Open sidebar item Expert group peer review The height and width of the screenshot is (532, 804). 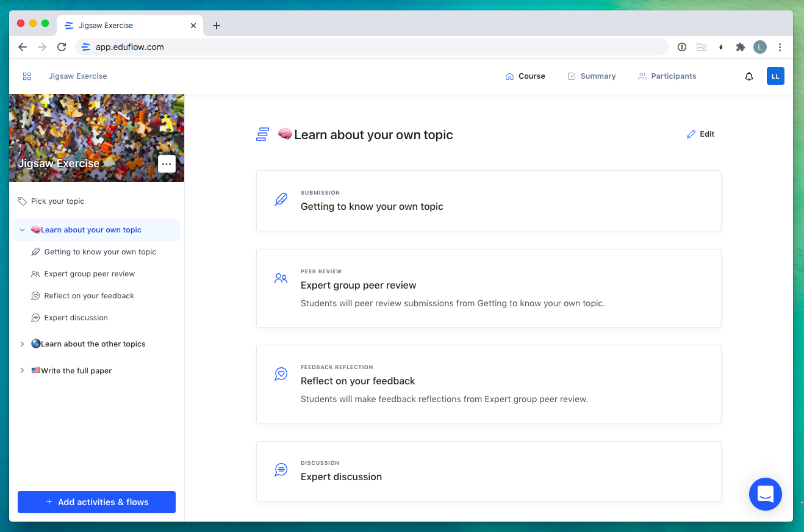96,274
